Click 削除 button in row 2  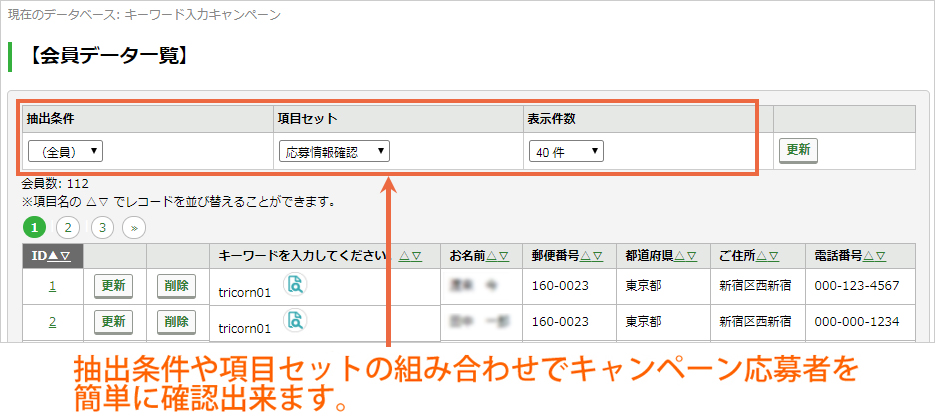177,322
